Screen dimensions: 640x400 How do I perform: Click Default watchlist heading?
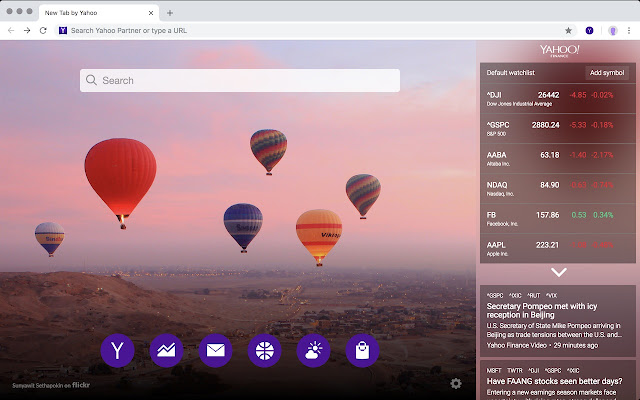(x=511, y=73)
